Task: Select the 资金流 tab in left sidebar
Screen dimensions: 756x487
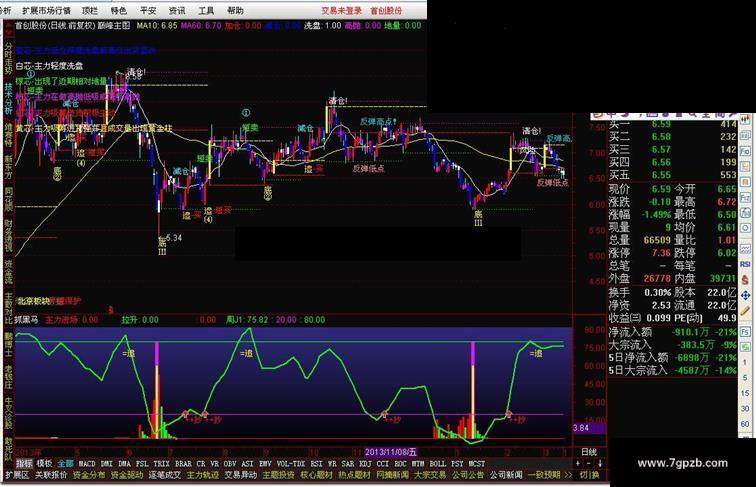Action: [8, 271]
